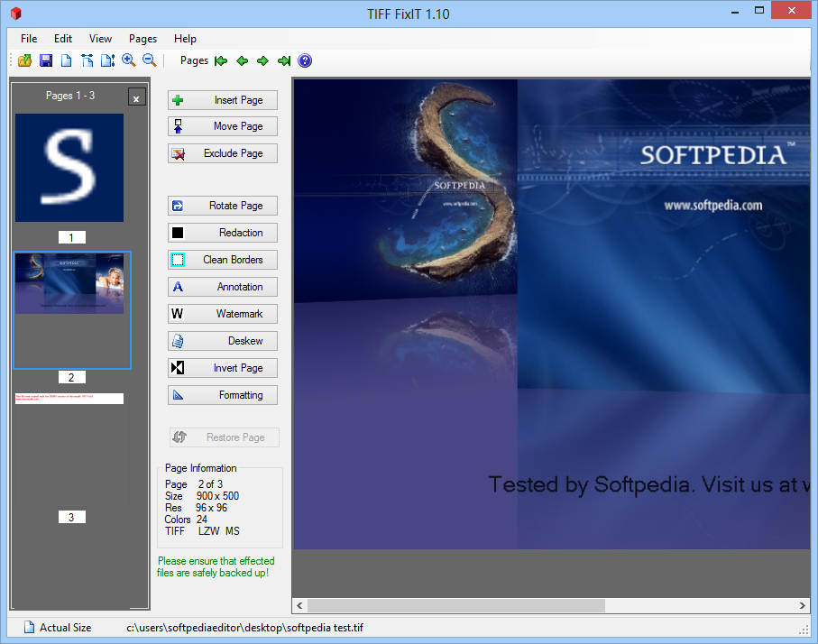This screenshot has height=644, width=818.
Task: Click the 'TIFF LZW MS' info line
Action: tap(202, 530)
